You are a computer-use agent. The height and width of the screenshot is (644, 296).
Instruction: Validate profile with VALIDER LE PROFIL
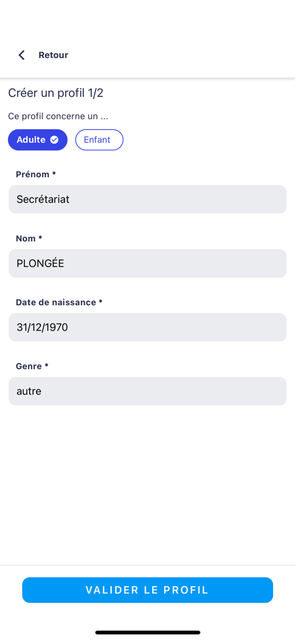coord(147,590)
